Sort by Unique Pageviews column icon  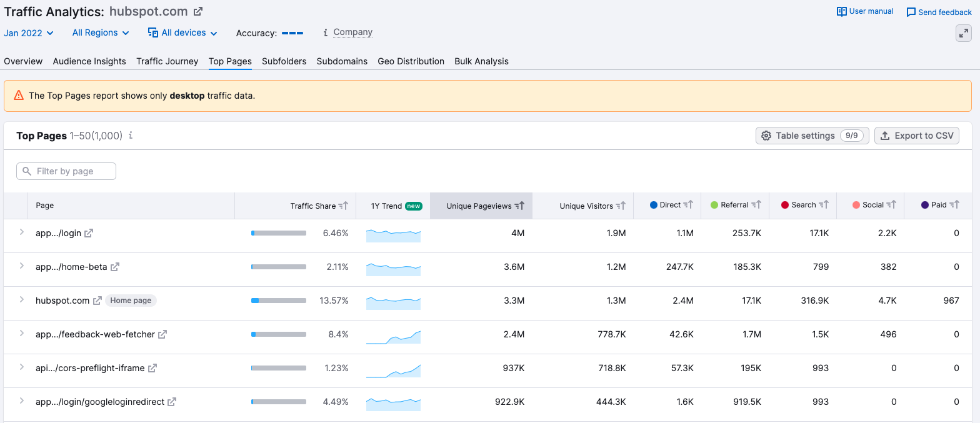tap(519, 206)
